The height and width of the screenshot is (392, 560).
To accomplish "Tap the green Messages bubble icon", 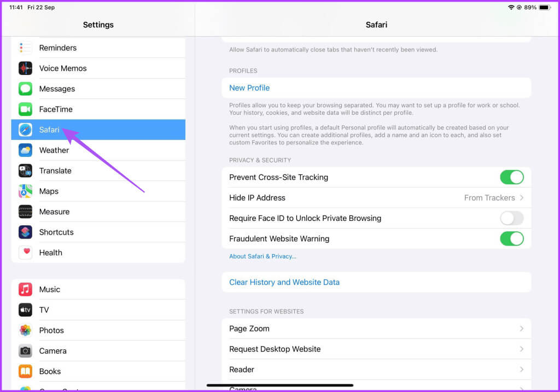I will [x=25, y=89].
